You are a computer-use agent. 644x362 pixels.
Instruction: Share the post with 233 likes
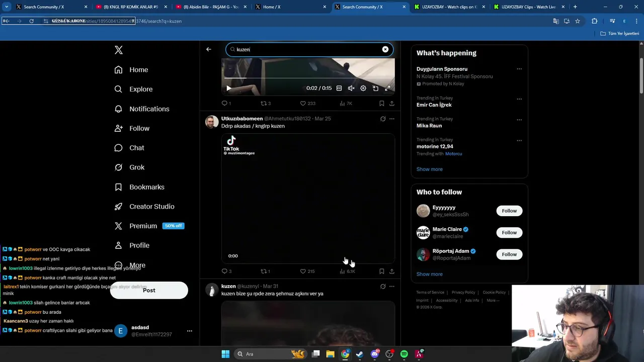click(x=392, y=103)
